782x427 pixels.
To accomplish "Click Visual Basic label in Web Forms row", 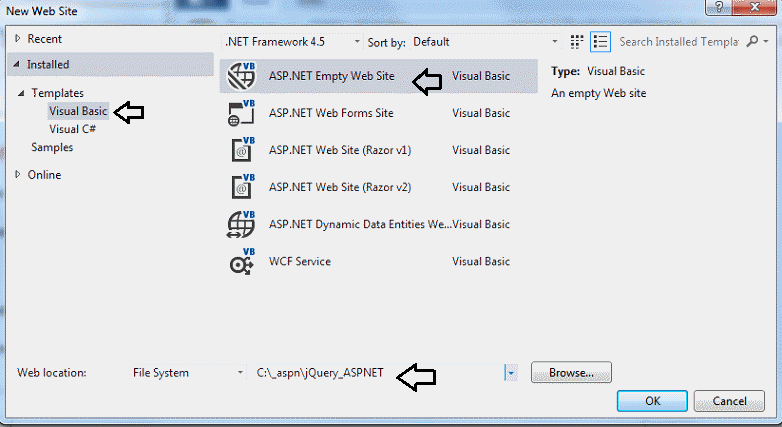I will [x=481, y=113].
